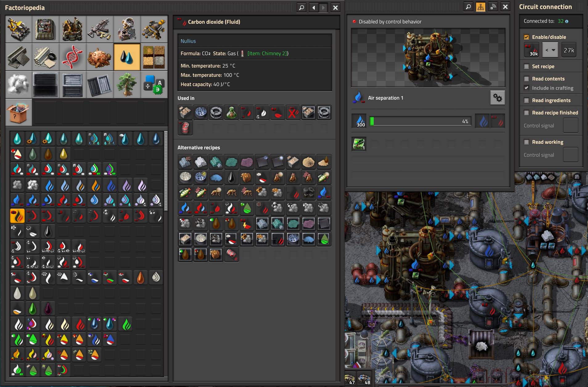Select the quickbar slot showing 48

[x=364, y=379]
